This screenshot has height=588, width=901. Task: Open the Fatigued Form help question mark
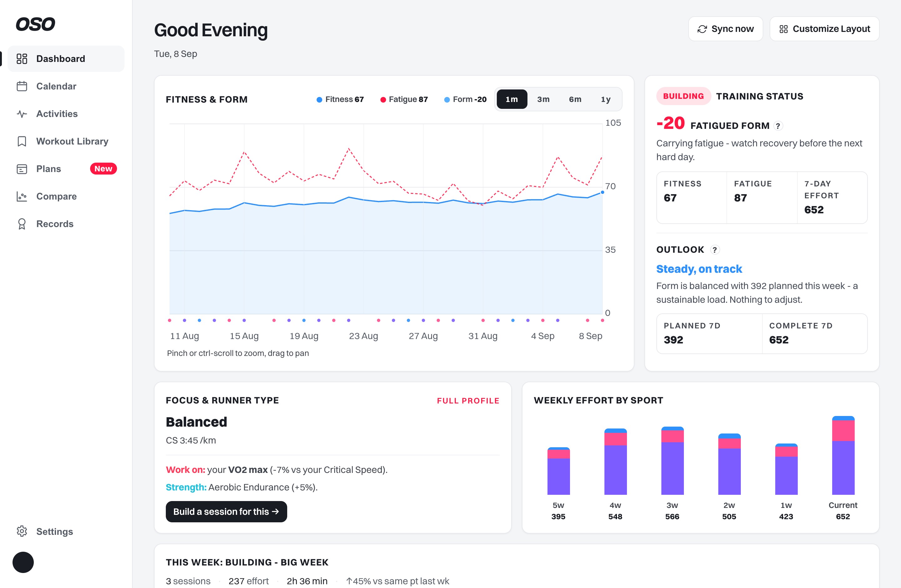pyautogui.click(x=778, y=126)
